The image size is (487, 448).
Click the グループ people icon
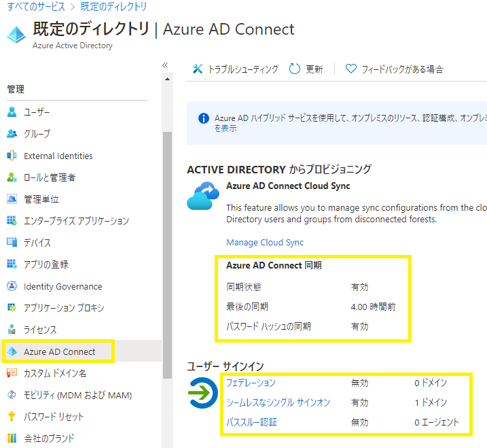click(x=12, y=134)
